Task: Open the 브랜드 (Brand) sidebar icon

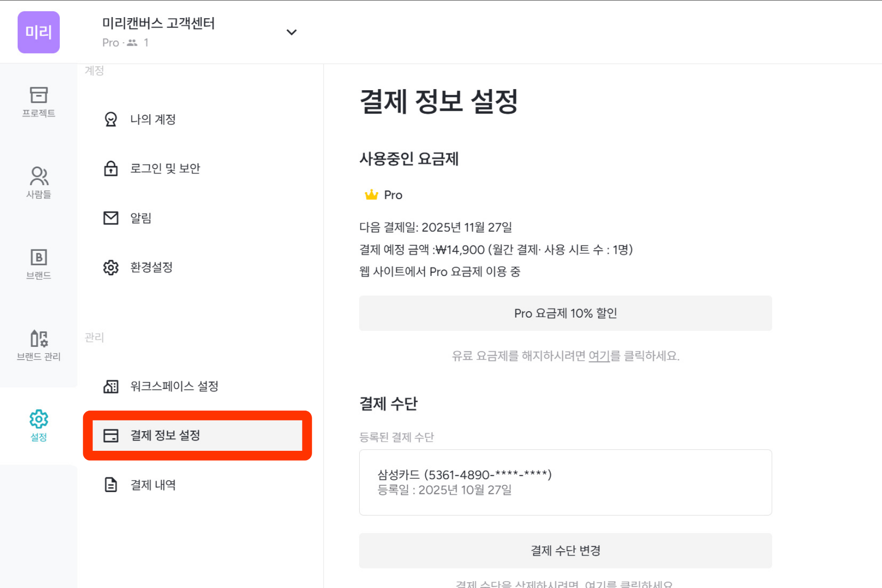Action: (39, 264)
